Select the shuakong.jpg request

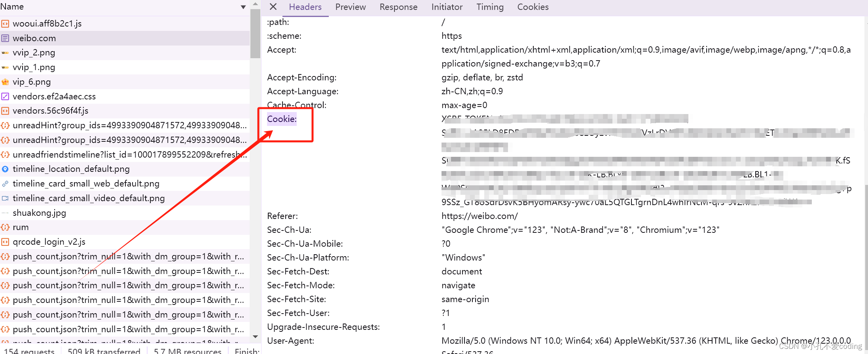tap(125, 213)
